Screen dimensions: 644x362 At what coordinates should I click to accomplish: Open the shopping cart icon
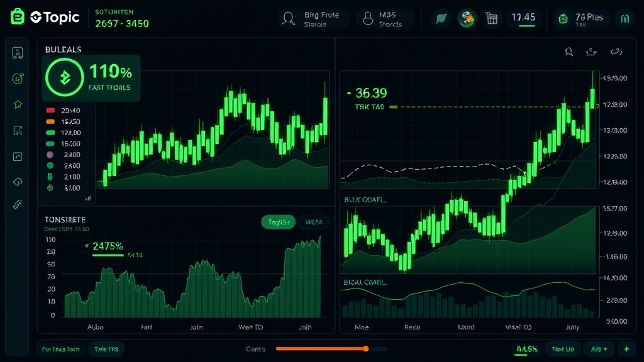[x=492, y=18]
